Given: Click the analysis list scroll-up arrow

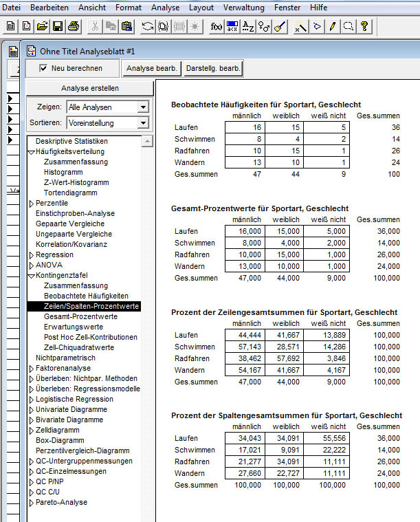Looking at the screenshot, I should pyautogui.click(x=147, y=142).
